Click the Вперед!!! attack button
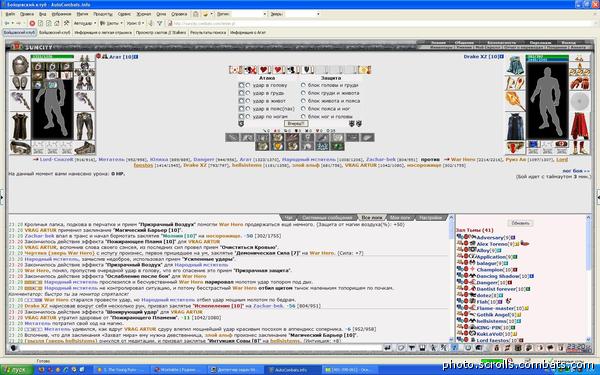Screen dimensions: 600x375 [x=296, y=124]
